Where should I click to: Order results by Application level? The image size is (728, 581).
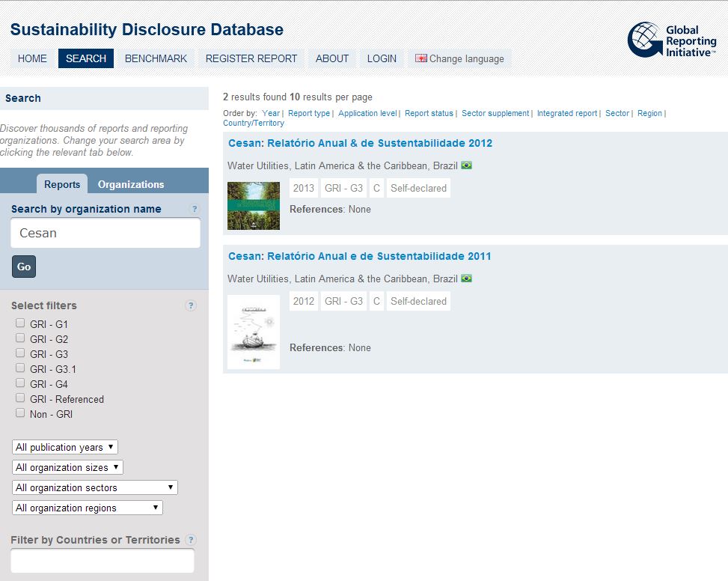click(x=367, y=113)
